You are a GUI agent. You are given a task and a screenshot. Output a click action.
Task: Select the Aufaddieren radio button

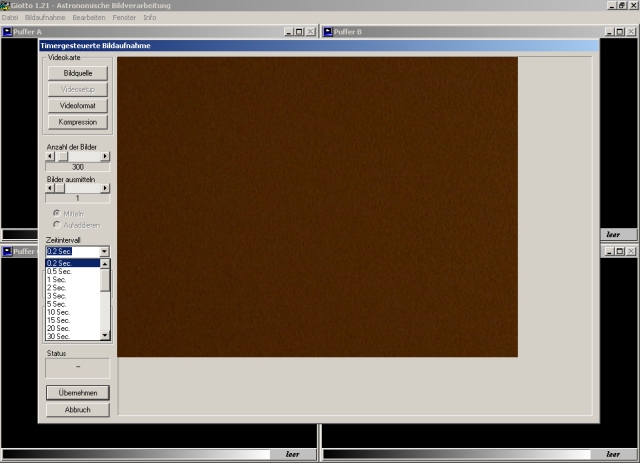[x=56, y=225]
